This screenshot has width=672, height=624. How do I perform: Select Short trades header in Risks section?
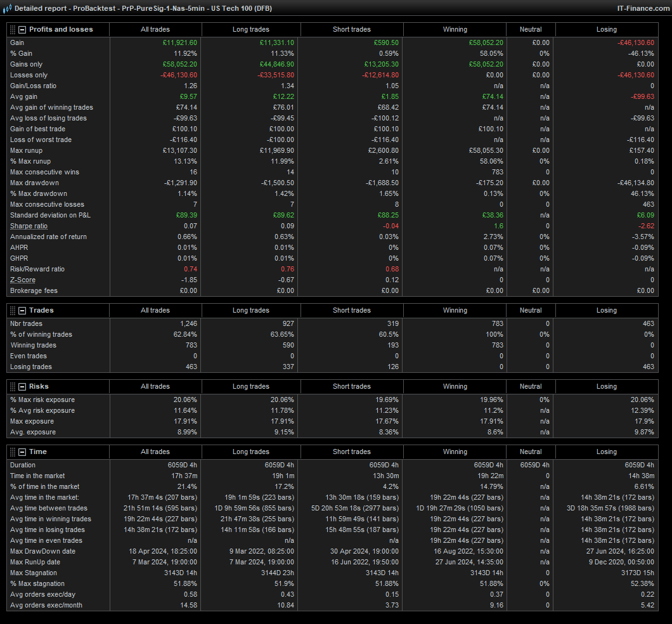[x=351, y=387]
